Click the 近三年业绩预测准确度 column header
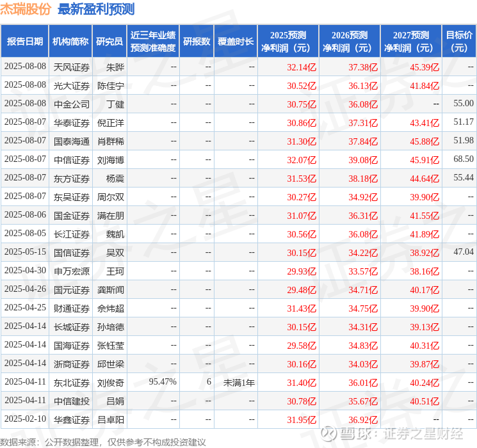Screen dimensions: 477x448 tap(153, 42)
